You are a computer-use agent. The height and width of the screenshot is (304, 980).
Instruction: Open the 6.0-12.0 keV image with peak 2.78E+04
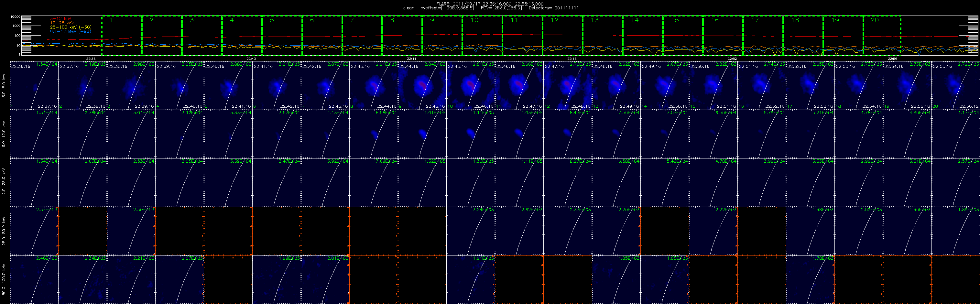point(82,134)
